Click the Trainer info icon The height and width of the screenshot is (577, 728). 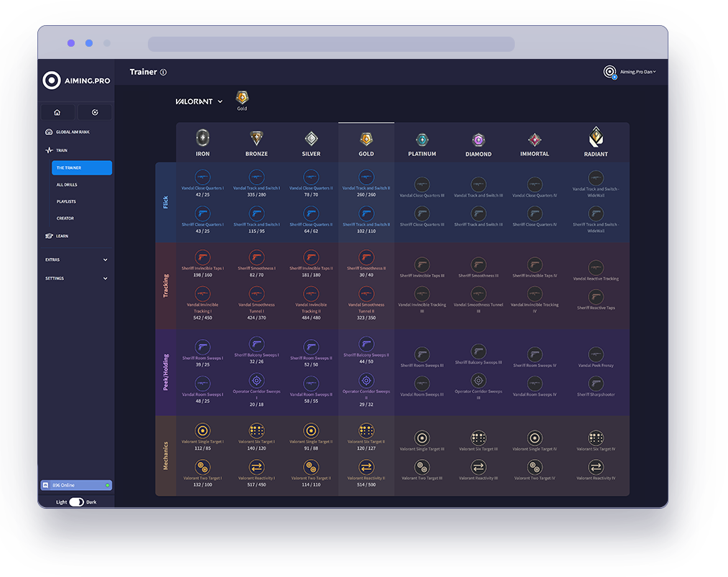coord(163,73)
